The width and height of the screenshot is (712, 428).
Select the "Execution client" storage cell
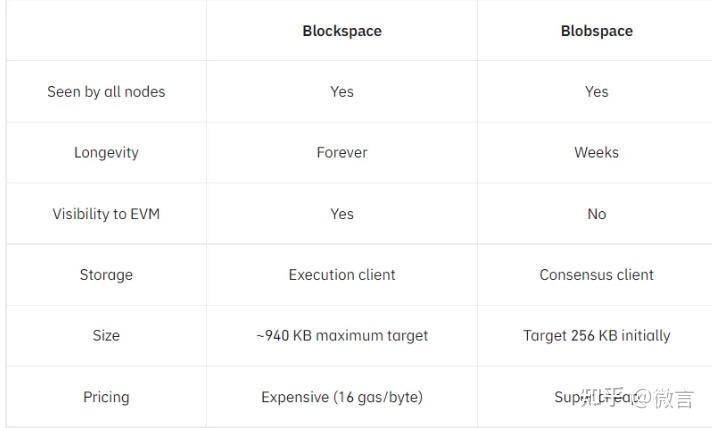[342, 275]
